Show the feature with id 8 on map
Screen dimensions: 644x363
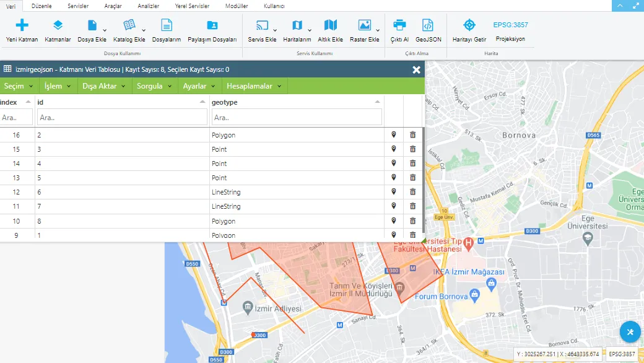393,221
